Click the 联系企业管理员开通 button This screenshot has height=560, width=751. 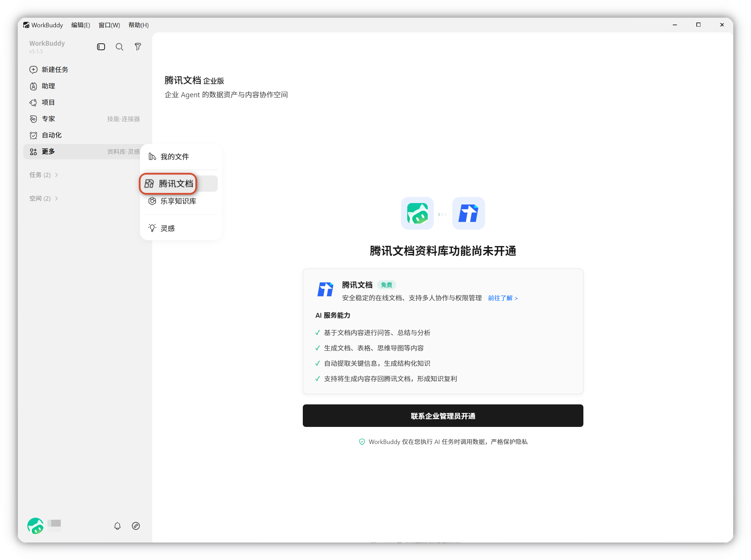point(443,416)
